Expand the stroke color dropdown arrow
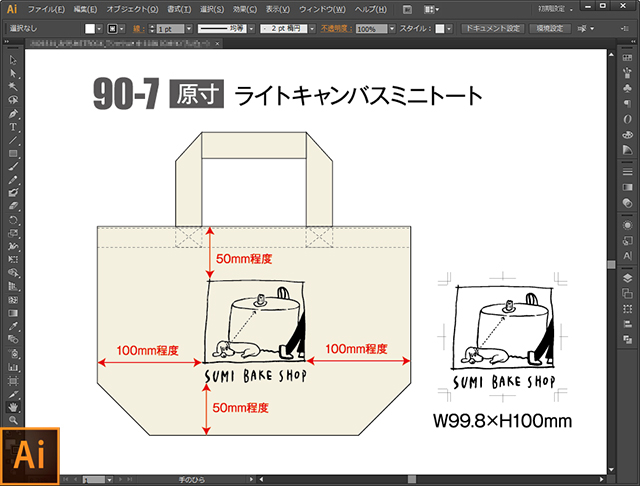The height and width of the screenshot is (486, 640). [122, 29]
